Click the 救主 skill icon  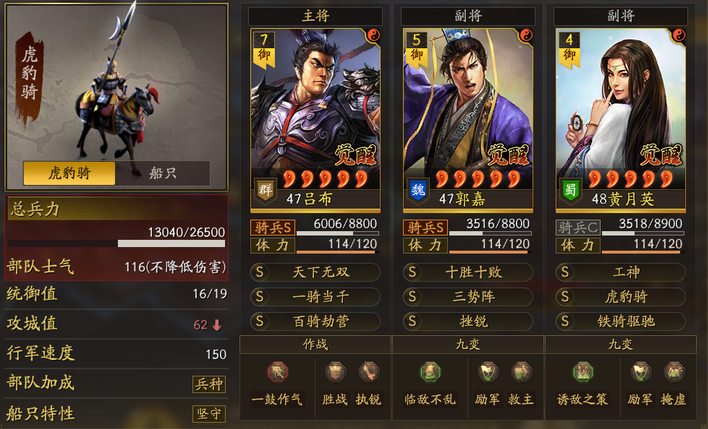(521, 372)
